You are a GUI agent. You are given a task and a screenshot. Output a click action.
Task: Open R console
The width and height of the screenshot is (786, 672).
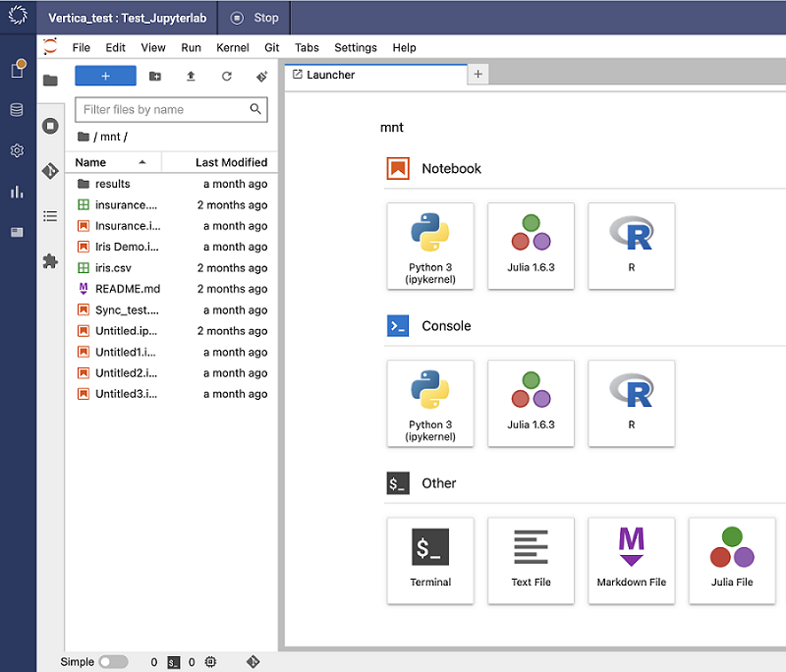632,404
